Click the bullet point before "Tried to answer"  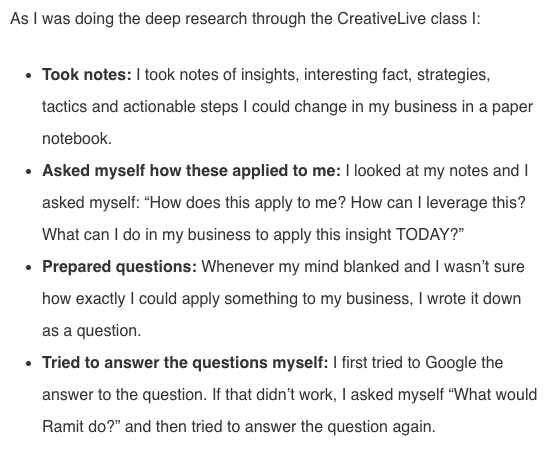tap(29, 364)
